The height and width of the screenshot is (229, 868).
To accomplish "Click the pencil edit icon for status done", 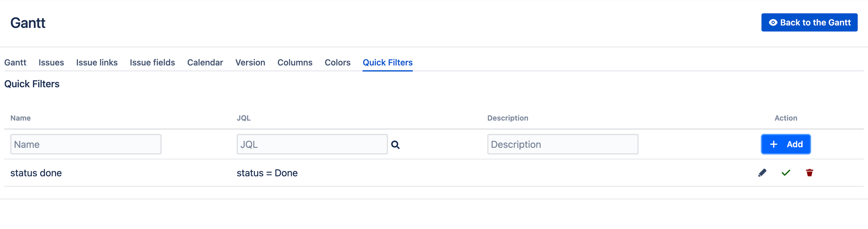I will [762, 173].
